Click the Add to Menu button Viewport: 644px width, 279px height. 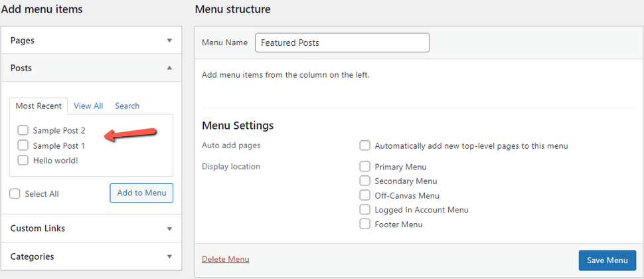[x=141, y=193]
